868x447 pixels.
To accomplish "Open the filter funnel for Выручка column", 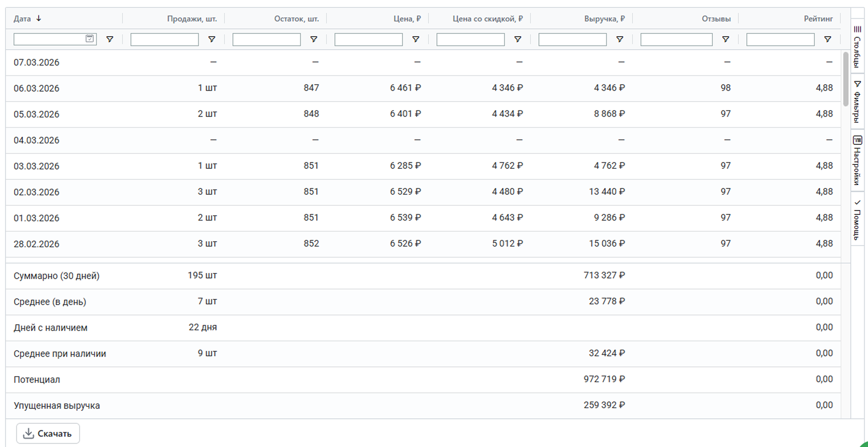I will (620, 39).
